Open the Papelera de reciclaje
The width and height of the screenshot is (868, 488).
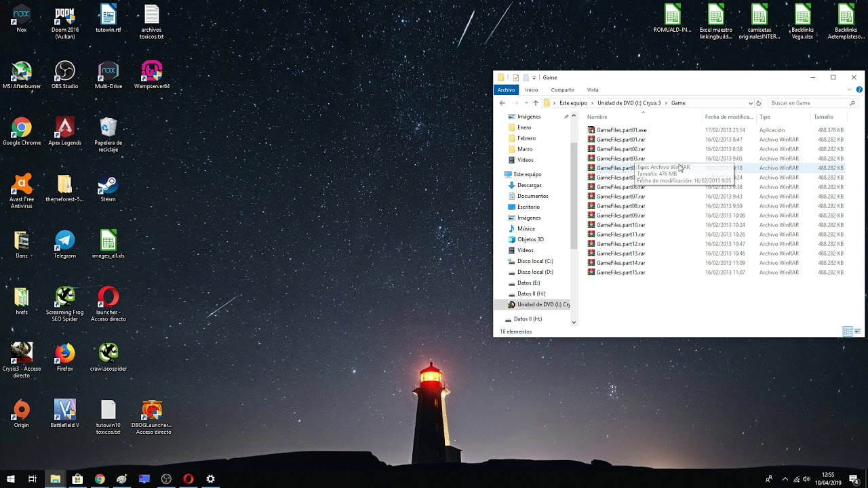[107, 127]
